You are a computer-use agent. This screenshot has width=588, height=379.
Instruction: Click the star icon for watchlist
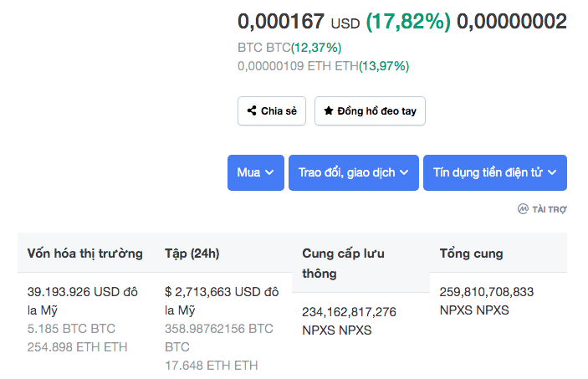[329, 110]
